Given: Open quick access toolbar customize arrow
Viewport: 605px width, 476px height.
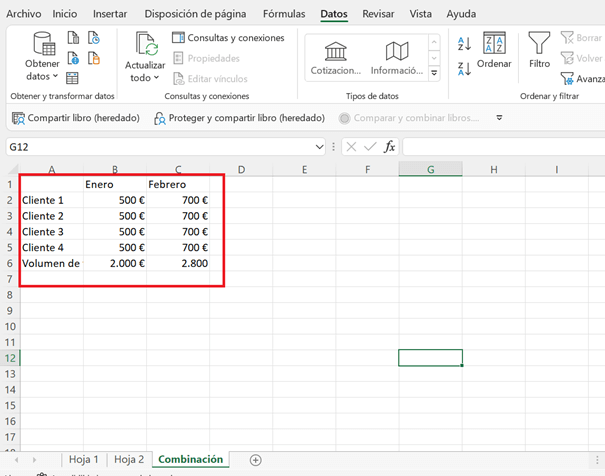Looking at the screenshot, I should [499, 118].
